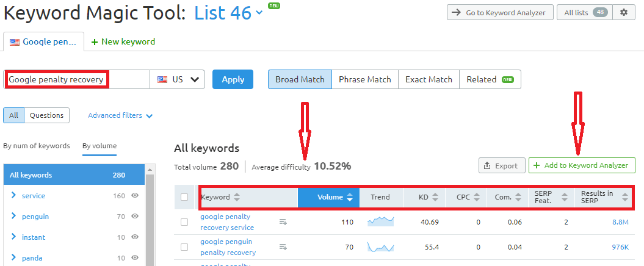Toggle eye icon for instant group
644x266 pixels.
pos(135,237)
